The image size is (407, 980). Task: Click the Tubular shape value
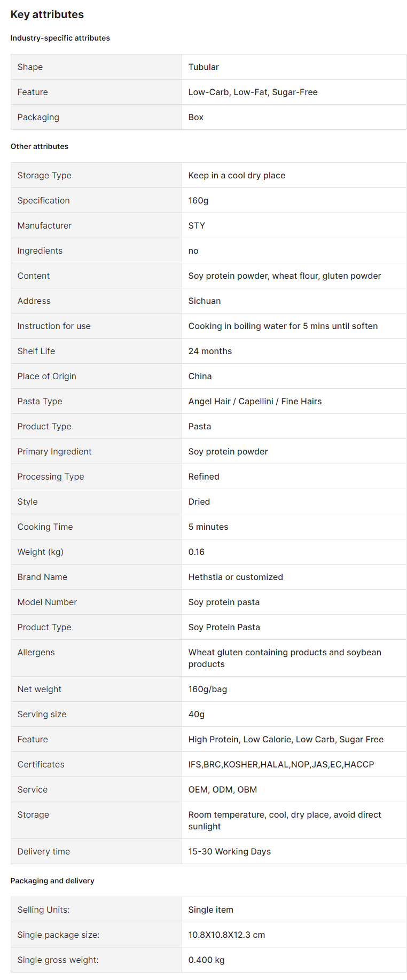203,67
